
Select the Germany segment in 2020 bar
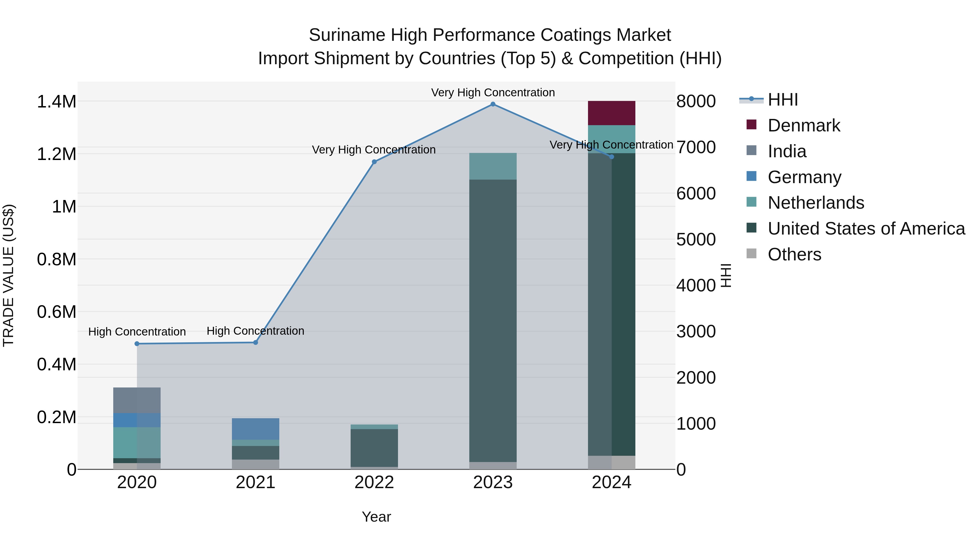(137, 420)
